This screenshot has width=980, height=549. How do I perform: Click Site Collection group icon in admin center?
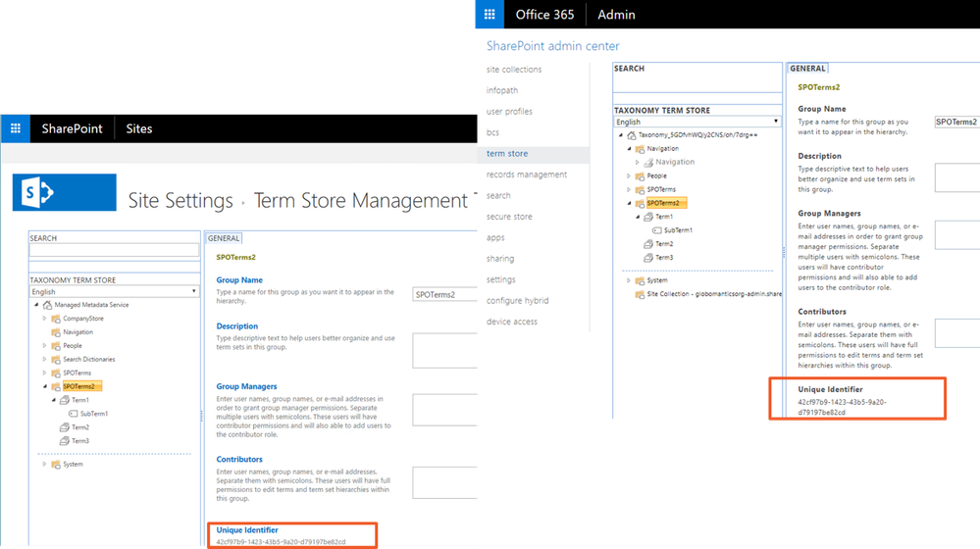[640, 294]
